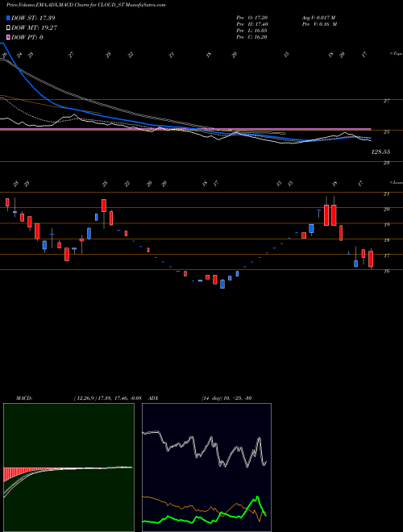Click the 27 price axis label
This screenshot has height=532, width=403.
386,101
